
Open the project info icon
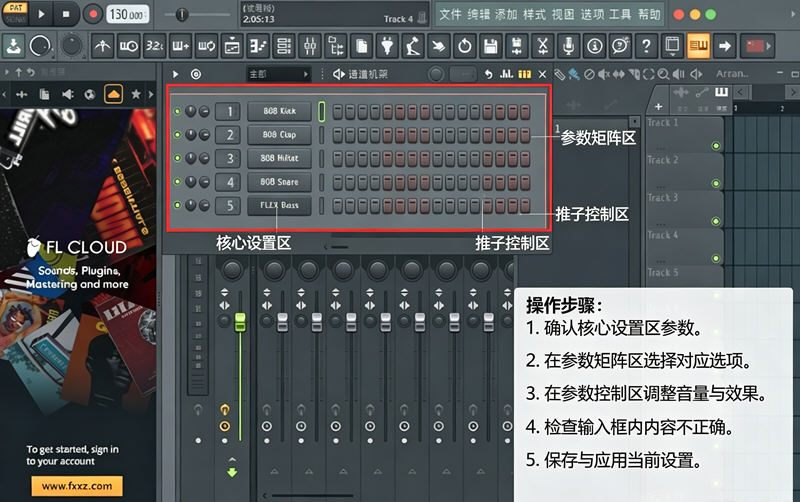[x=594, y=46]
